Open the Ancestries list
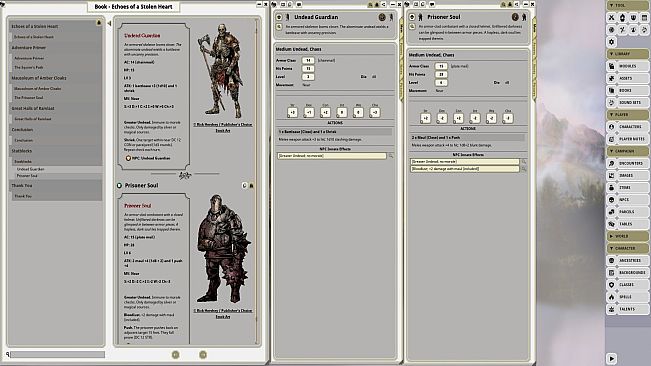The width and height of the screenshot is (651, 366). (627, 260)
